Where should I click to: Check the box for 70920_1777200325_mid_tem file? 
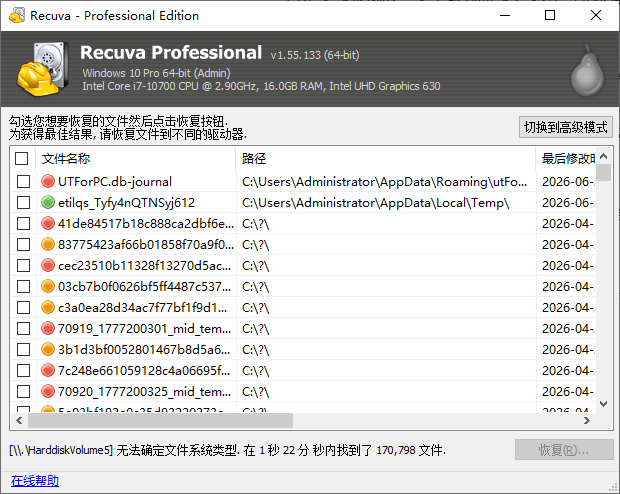pyautogui.click(x=23, y=391)
